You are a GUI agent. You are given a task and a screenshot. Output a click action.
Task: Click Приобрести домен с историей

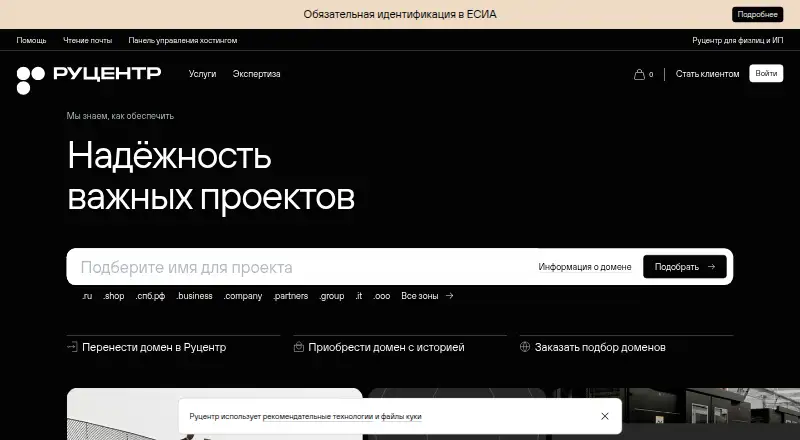[386, 347]
